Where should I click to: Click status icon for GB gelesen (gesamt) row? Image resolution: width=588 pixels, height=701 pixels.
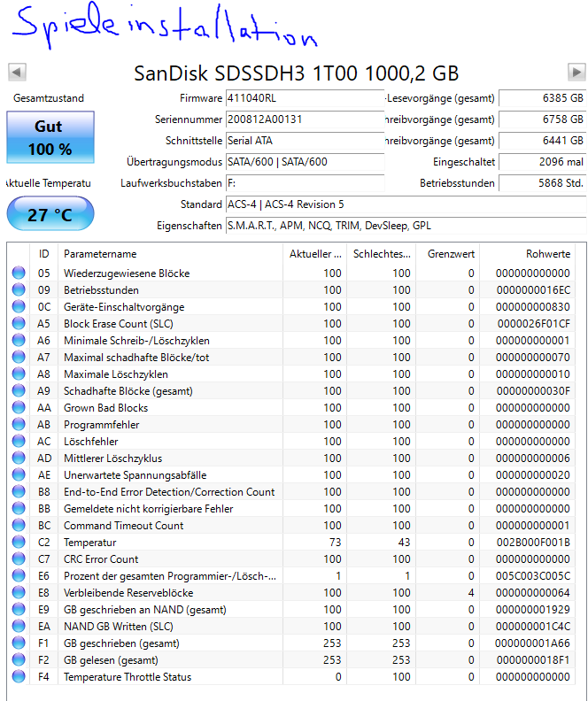point(19,660)
